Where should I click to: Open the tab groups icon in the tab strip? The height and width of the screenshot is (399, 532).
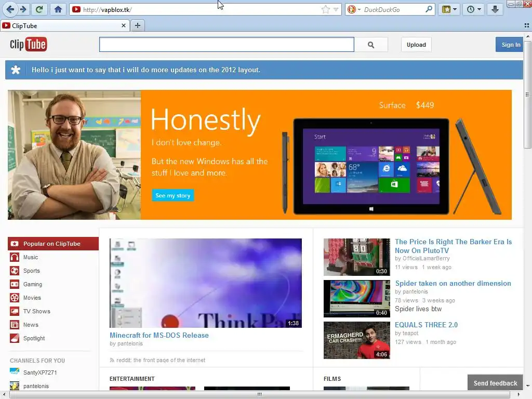click(527, 25)
